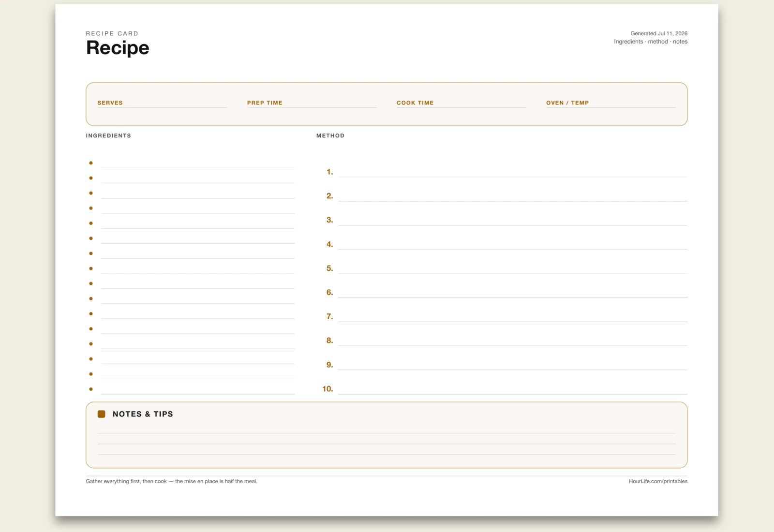Click 'Ingredients · method · notes' subtitle
The width and height of the screenshot is (774, 532).
tap(651, 42)
